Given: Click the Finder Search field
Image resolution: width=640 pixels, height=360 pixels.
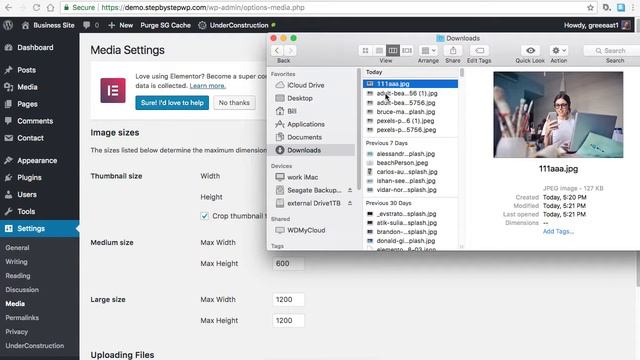Looking at the screenshot, I should click(x=612, y=51).
